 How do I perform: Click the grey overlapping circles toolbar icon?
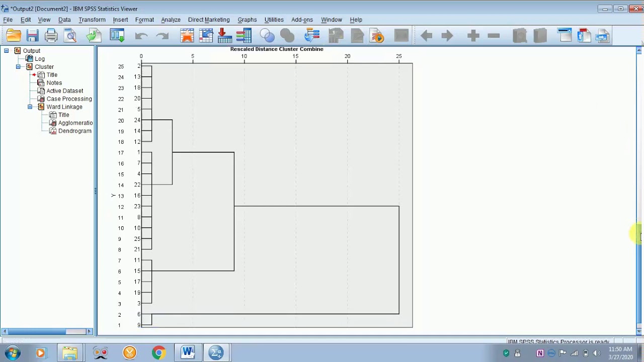287,36
